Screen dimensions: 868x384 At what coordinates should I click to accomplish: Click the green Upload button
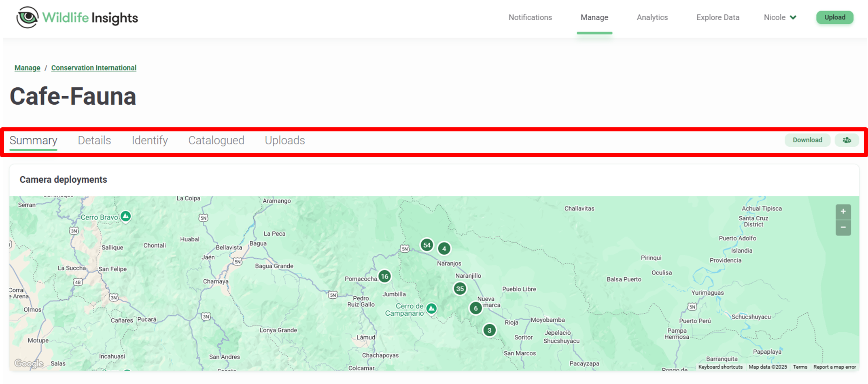click(x=834, y=17)
